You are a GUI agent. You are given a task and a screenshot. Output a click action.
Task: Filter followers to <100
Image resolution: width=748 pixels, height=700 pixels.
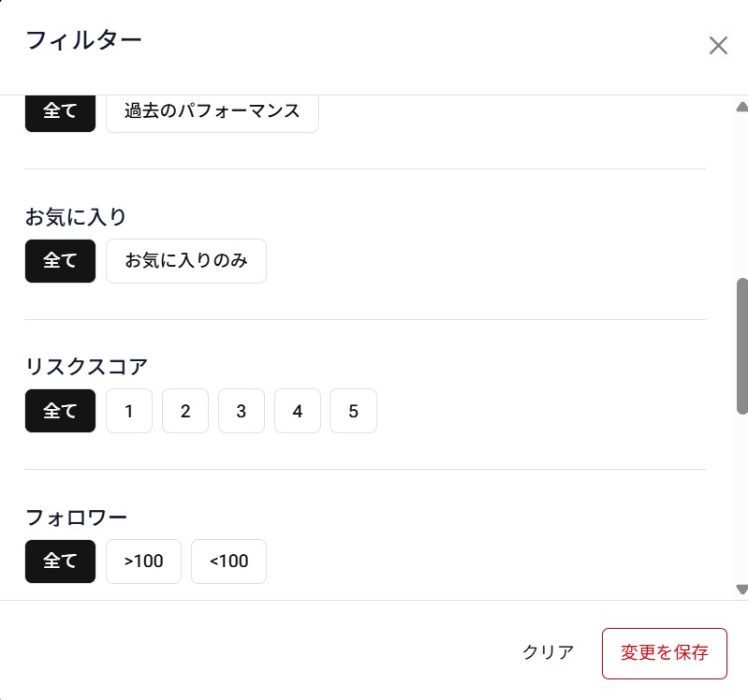(228, 561)
